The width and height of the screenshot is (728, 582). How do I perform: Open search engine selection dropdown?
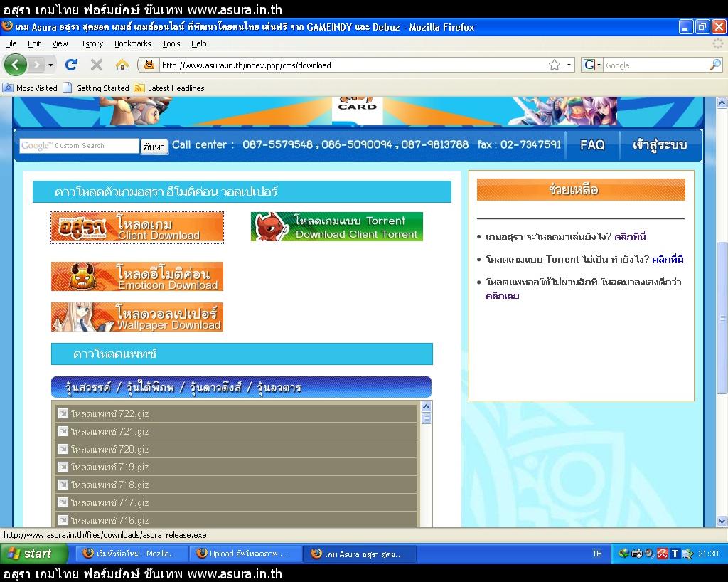pyautogui.click(x=599, y=65)
